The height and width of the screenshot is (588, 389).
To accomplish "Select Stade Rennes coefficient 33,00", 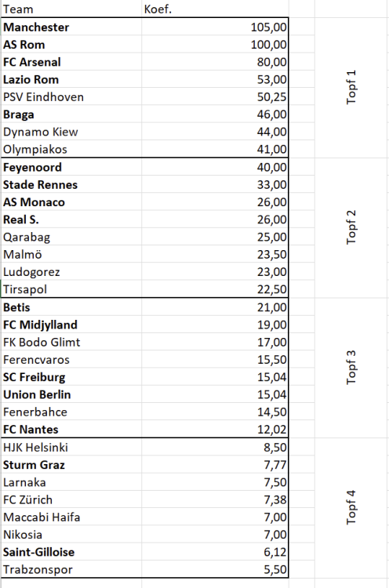I will coord(215,184).
